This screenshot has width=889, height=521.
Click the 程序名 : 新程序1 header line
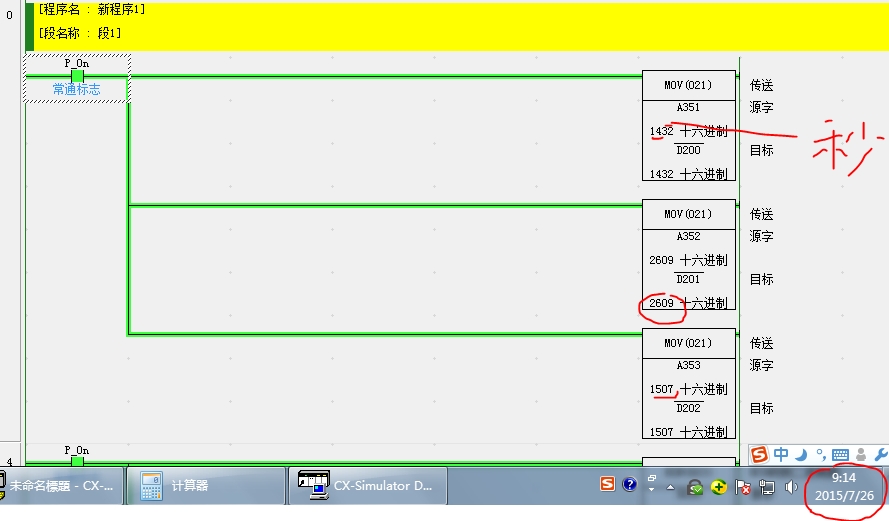[92, 10]
